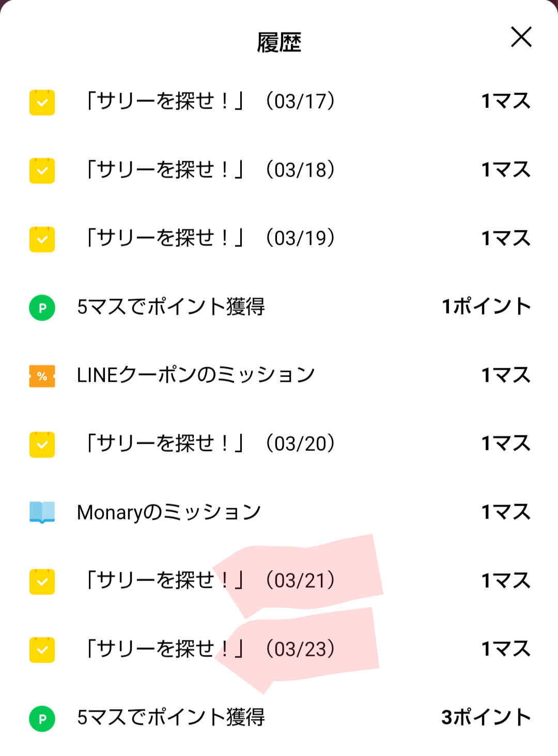This screenshot has height=756, width=558.
Task: Select the 「サリーを探せ！」(03/17) entry text
Action: click(x=209, y=101)
